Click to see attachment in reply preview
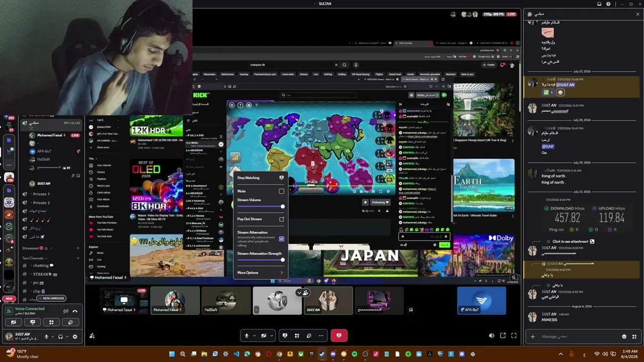Image resolution: width=644 pixels, height=362 pixels. 570,241
